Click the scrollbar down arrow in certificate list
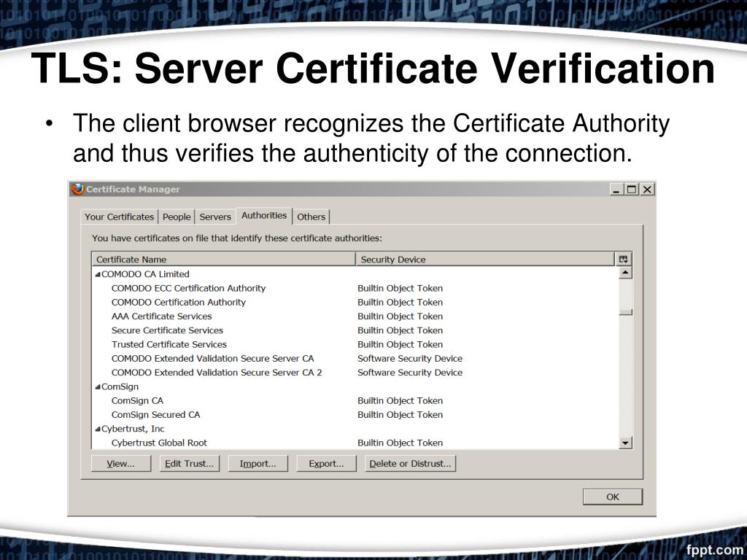Viewport: 747px width, 560px height. (625, 443)
